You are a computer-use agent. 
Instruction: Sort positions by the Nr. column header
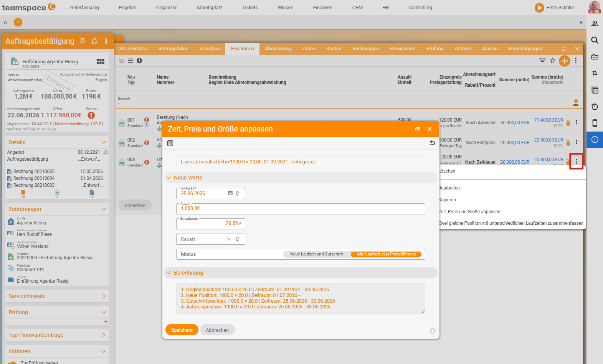pos(131,77)
